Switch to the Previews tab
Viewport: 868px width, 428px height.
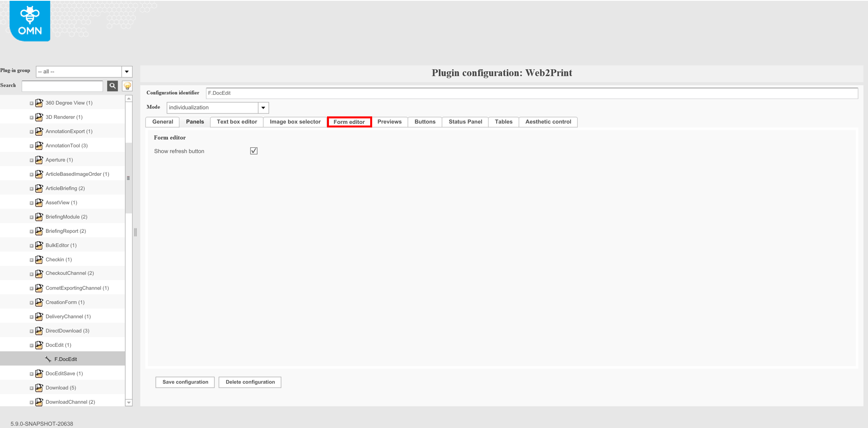coord(390,122)
